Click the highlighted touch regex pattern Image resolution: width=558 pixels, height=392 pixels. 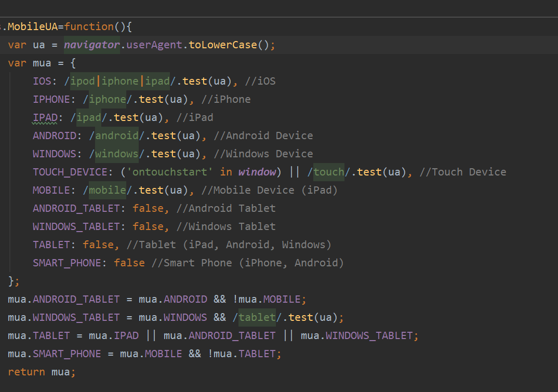pos(329,172)
